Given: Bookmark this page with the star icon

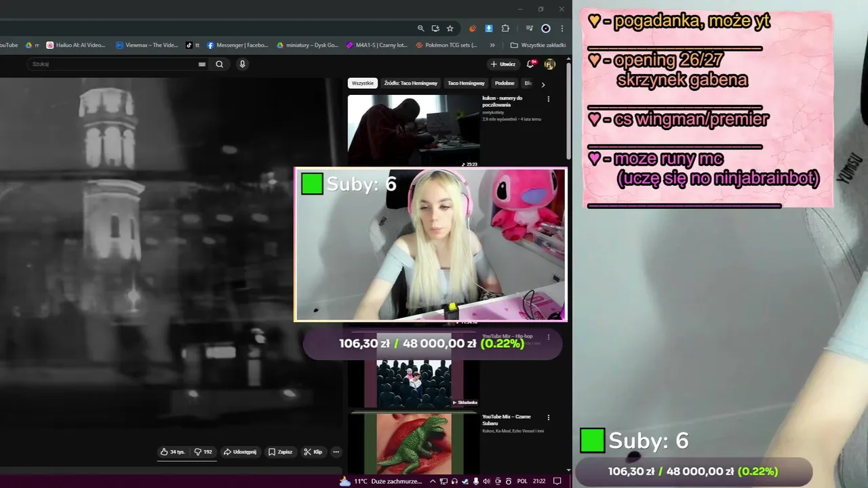Looking at the screenshot, I should pyautogui.click(x=450, y=28).
